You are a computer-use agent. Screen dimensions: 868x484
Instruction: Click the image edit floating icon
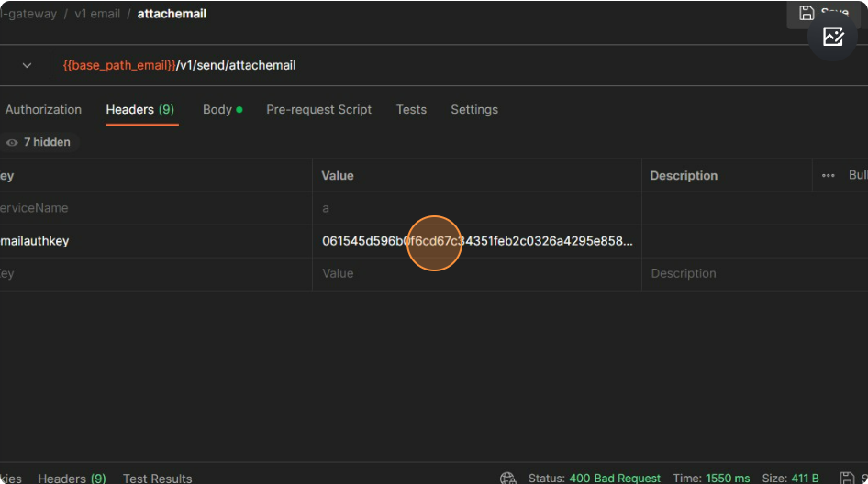click(832, 37)
